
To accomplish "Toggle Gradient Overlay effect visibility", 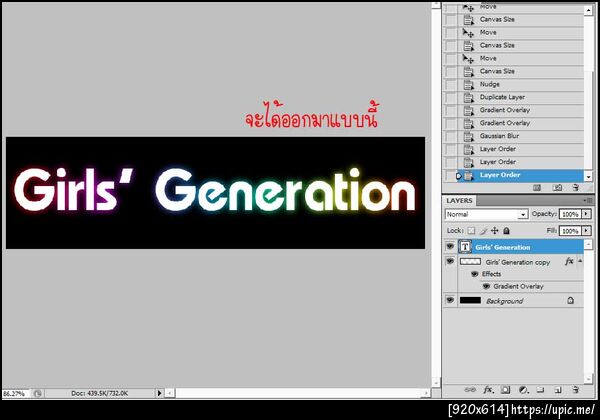I will point(486,286).
